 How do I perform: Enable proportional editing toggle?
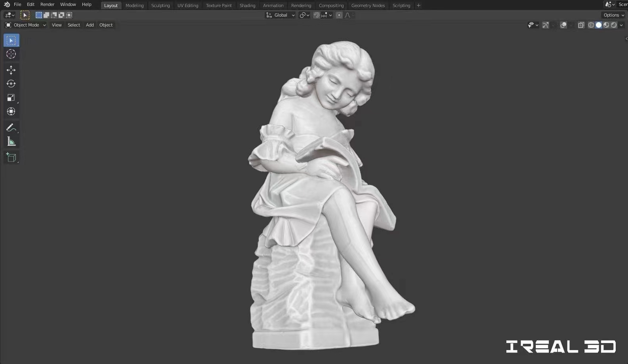[x=339, y=15]
